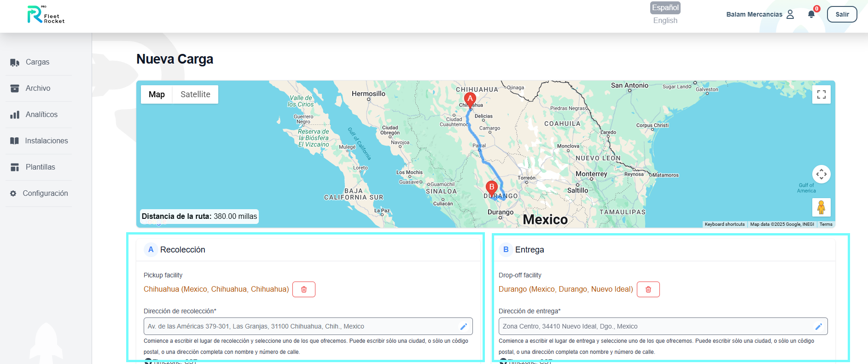
Task: Open map camera pan controls
Action: (821, 174)
